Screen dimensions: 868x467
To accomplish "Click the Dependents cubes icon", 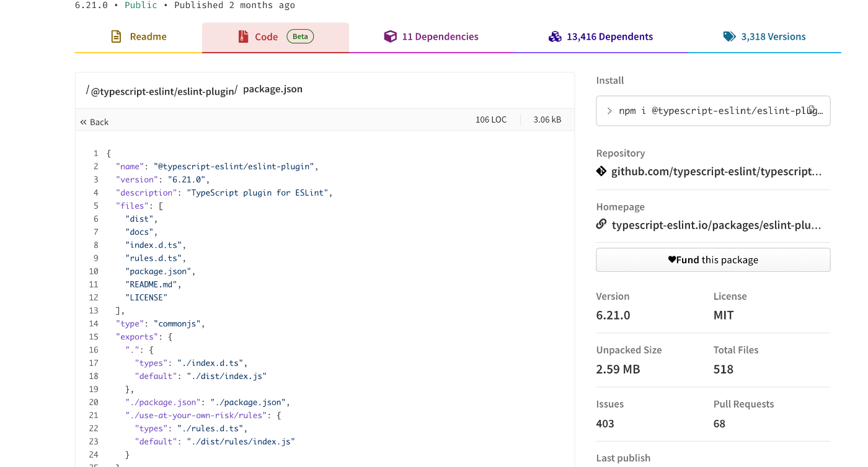I will click(x=555, y=37).
